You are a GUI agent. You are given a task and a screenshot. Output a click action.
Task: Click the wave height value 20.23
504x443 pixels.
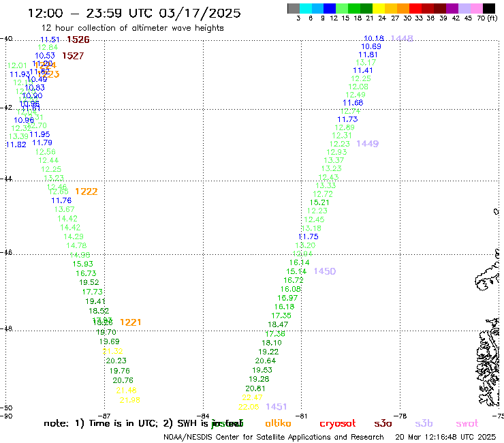[x=116, y=361]
